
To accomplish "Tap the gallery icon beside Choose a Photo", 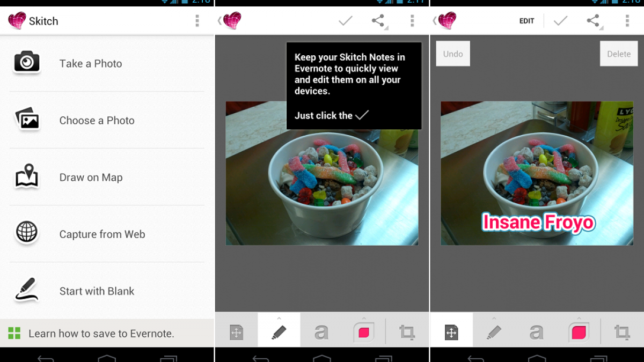I will coord(27,119).
